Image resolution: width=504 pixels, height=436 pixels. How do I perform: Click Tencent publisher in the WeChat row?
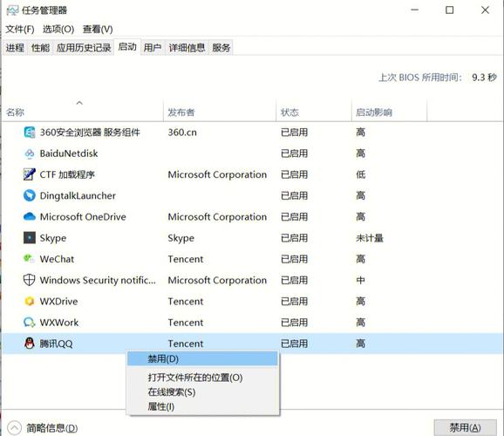click(x=186, y=259)
